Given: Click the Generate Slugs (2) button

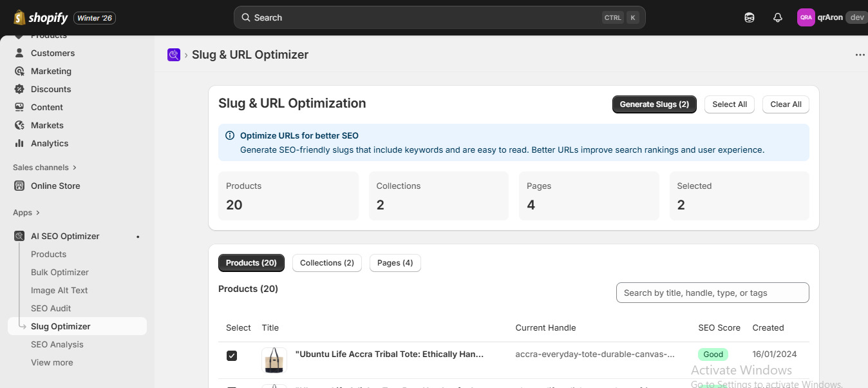Looking at the screenshot, I should [x=654, y=104].
